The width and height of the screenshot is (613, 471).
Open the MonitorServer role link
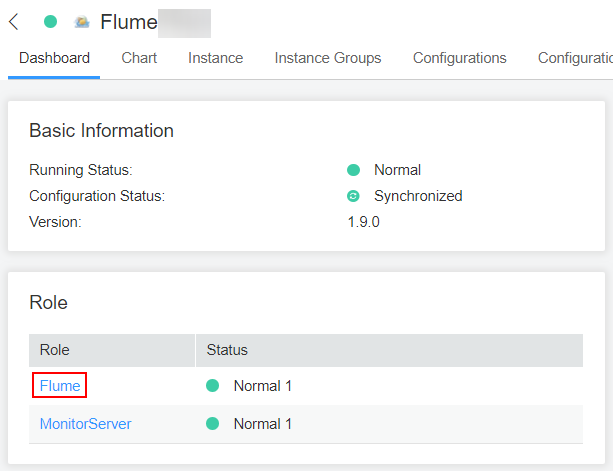(85, 424)
